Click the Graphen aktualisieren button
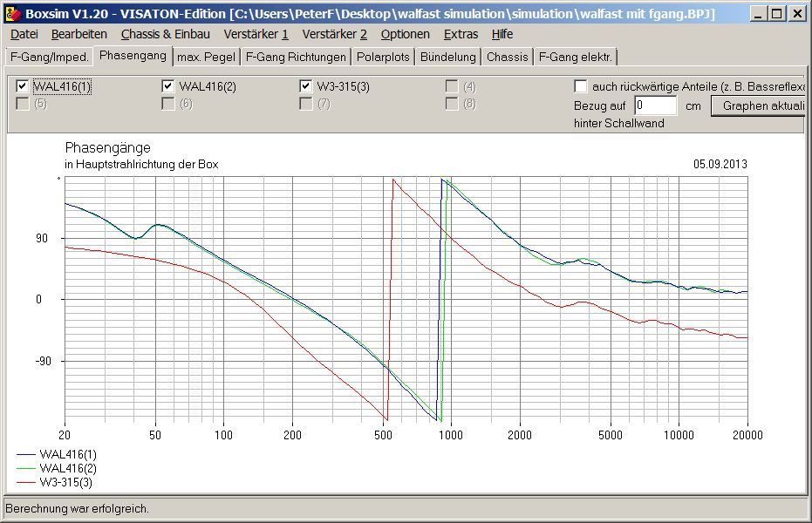This screenshot has width=812, height=523. [759, 105]
